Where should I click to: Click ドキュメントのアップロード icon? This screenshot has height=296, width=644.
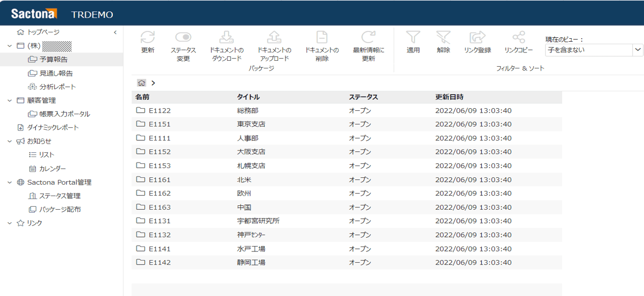(274, 38)
